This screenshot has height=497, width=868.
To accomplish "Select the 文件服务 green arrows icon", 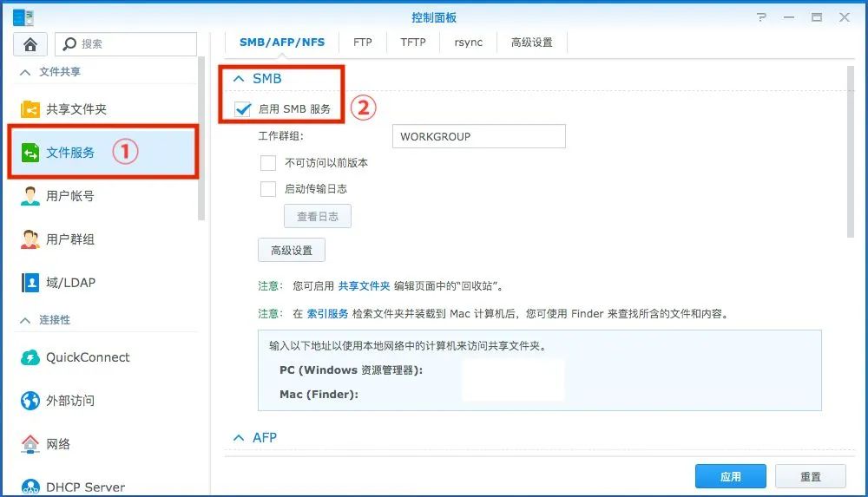I will pos(30,152).
